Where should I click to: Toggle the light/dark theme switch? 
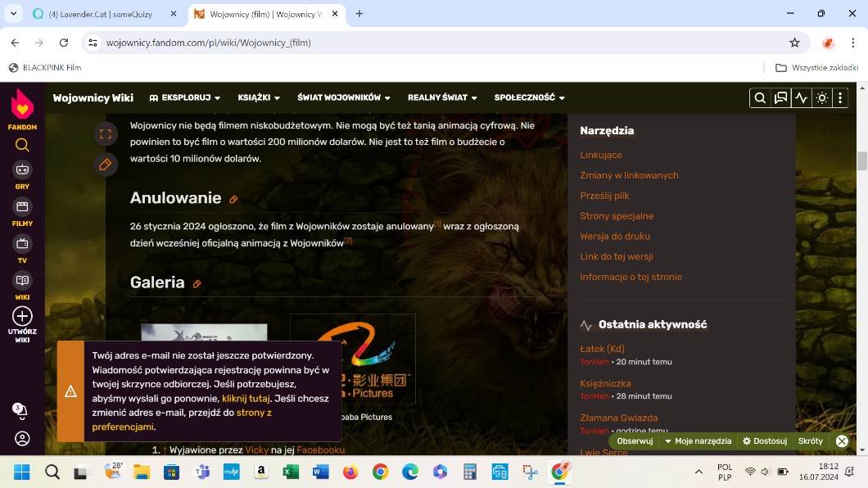(x=821, y=98)
